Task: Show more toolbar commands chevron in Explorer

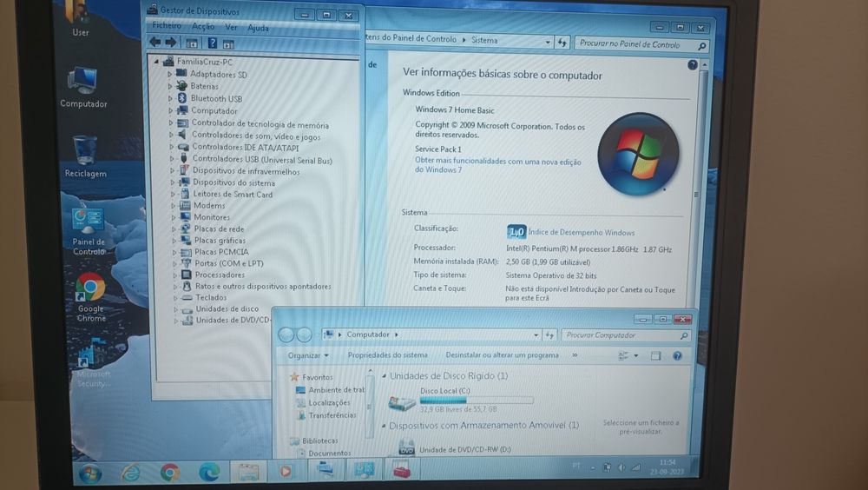Action: [x=575, y=354]
